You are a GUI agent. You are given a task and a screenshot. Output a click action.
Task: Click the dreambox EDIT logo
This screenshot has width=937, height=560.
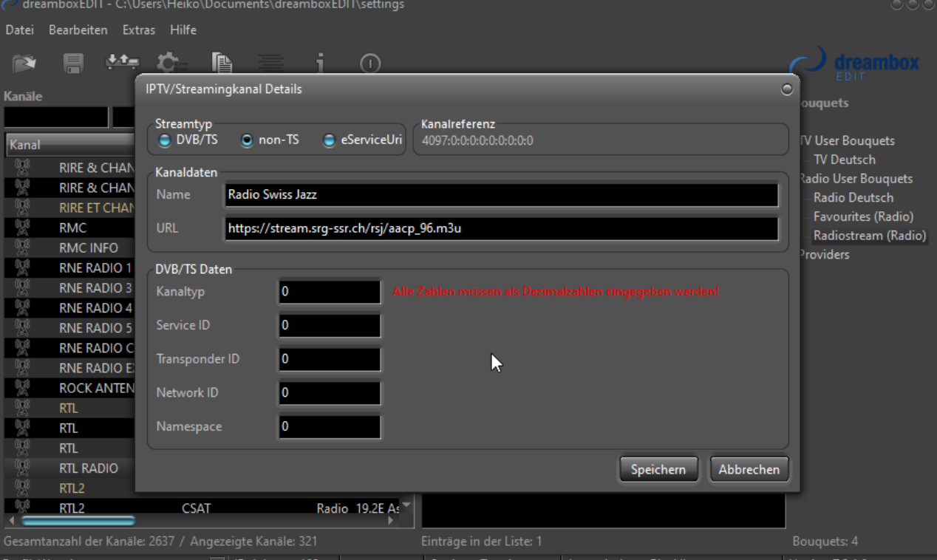pyautogui.click(x=855, y=64)
